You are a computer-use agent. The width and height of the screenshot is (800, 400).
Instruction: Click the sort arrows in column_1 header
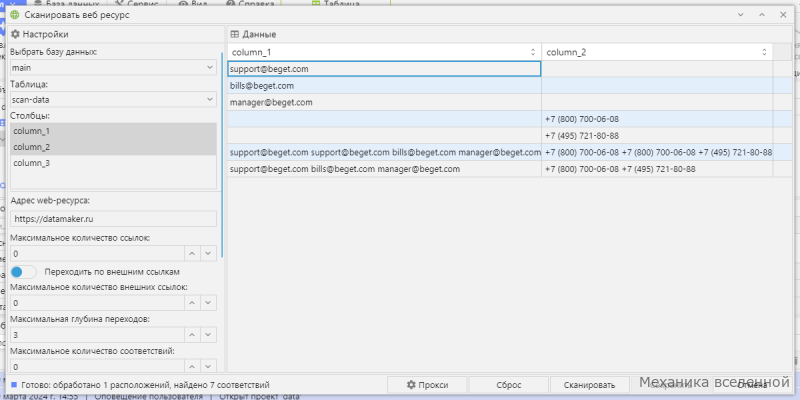tap(533, 52)
